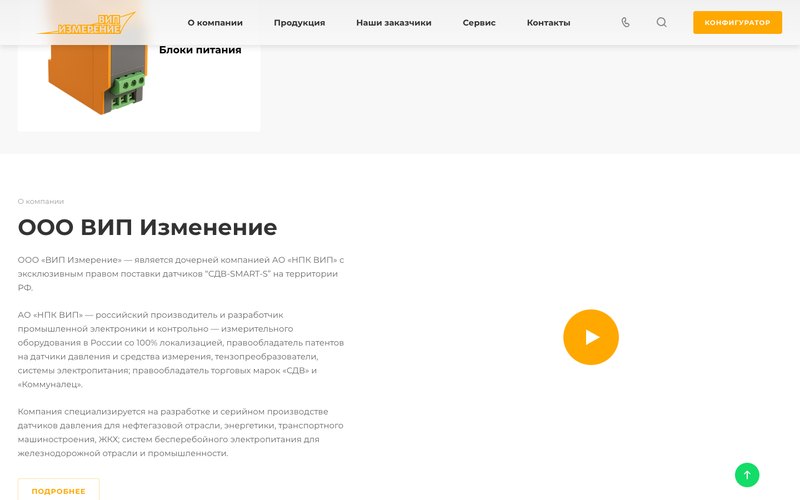Click the ПОДРОБНЕЕ button

coord(59,490)
